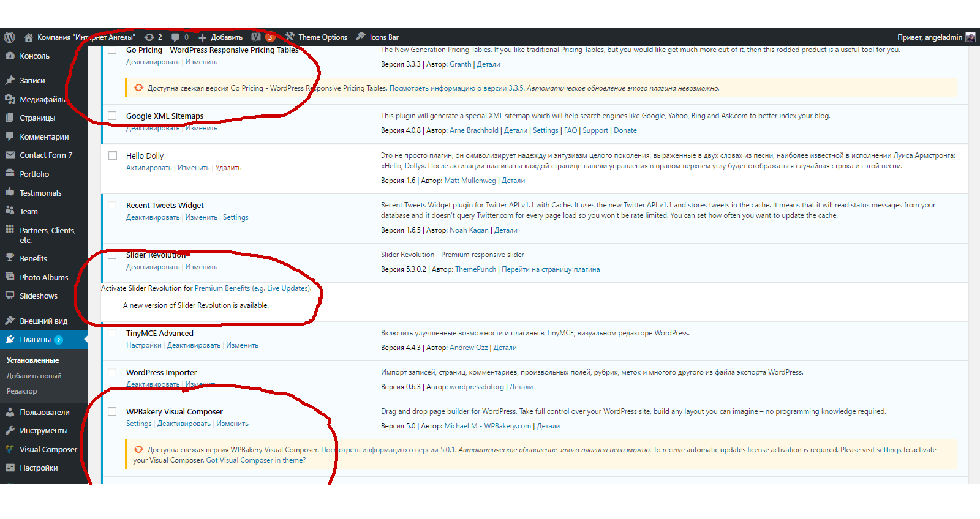Go to Contact Form 7 menu
Viewport: 980px width, 519px height.
click(45, 155)
